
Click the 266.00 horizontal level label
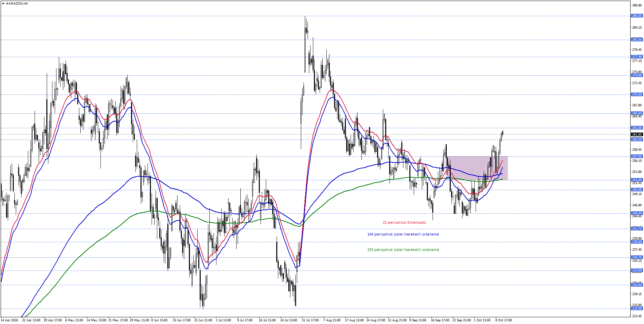[637, 113]
